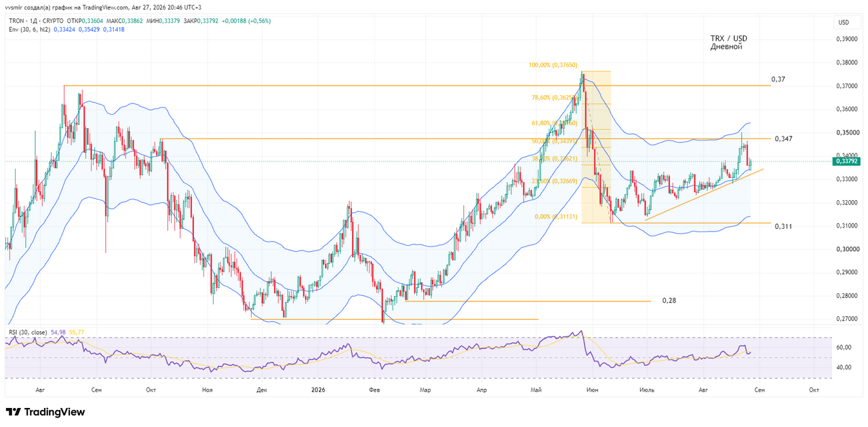This screenshot has height=427, width=868.
Task: Select the RSI (30, close) indicator legend
Action: coord(28,332)
